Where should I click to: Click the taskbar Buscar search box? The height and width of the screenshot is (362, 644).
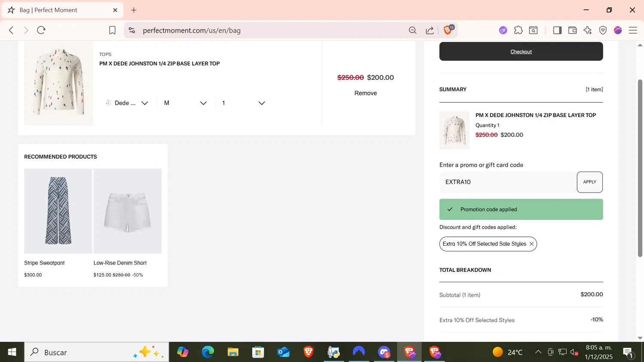pos(97,352)
